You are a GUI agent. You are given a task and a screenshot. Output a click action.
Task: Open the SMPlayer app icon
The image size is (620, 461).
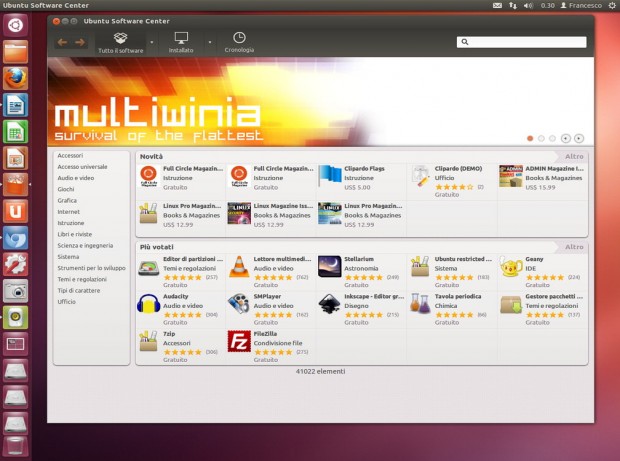[239, 304]
